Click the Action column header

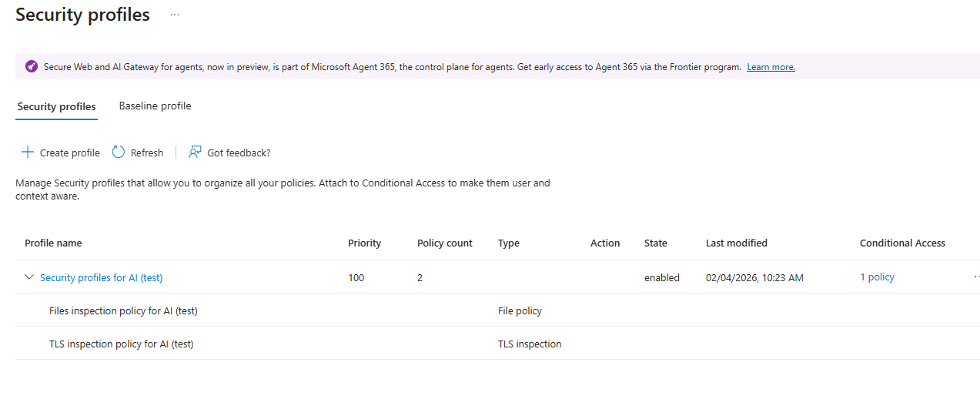click(x=605, y=243)
